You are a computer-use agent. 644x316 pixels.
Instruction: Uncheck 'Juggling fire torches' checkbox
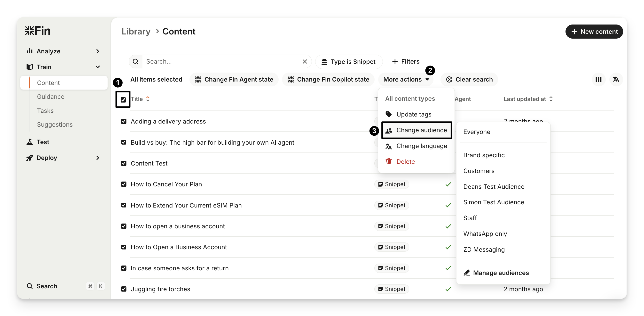[x=124, y=289]
